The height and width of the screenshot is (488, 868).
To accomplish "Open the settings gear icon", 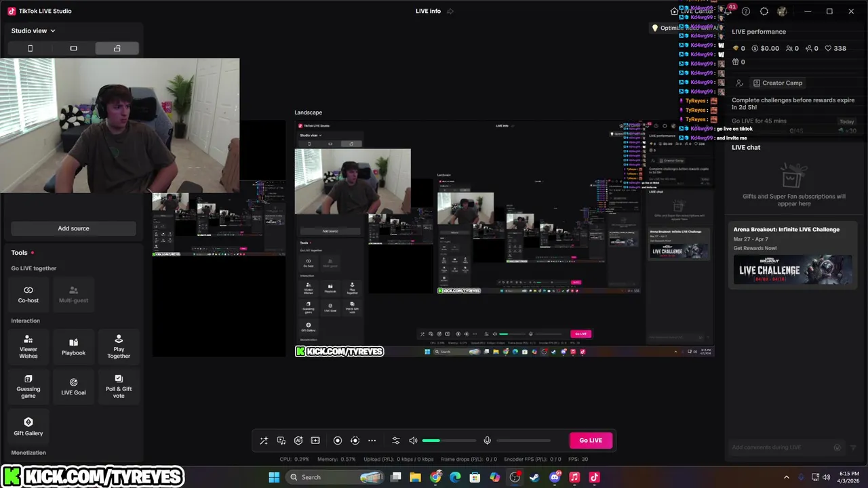I will click(764, 11).
